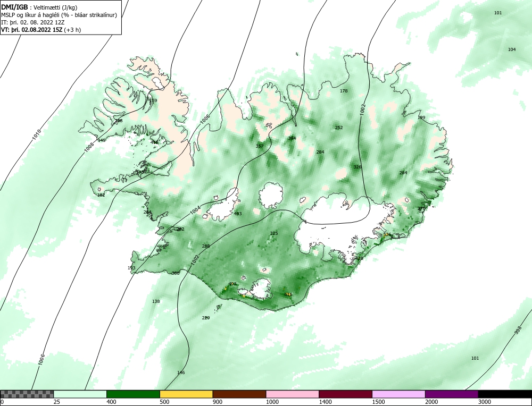
Task: Click the 199 map value
Action: tap(421, 117)
